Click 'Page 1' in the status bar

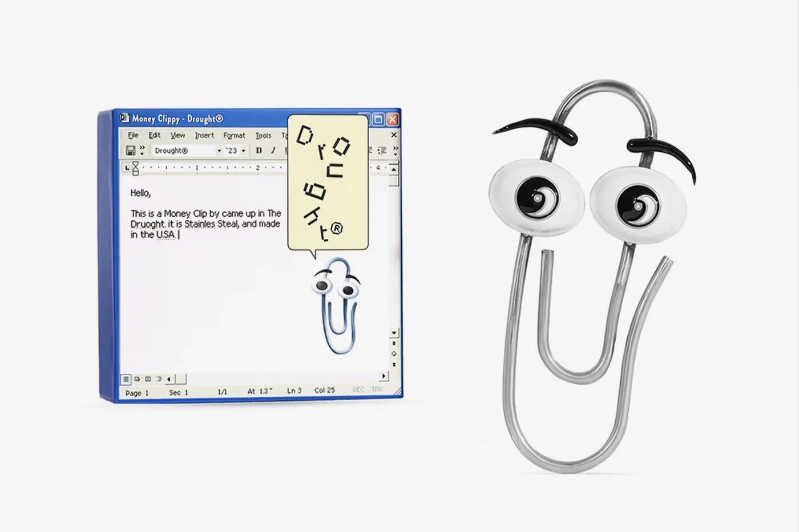tap(137, 393)
